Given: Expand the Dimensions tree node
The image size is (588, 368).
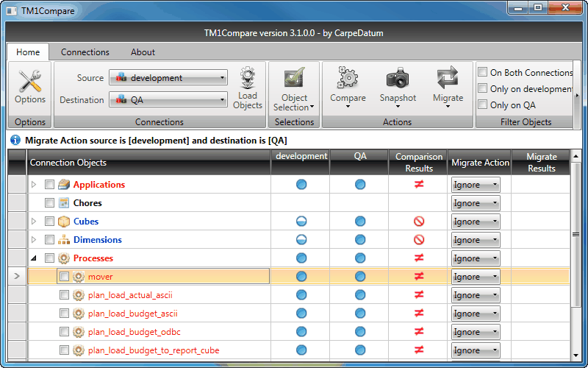Looking at the screenshot, I should 34,240.
